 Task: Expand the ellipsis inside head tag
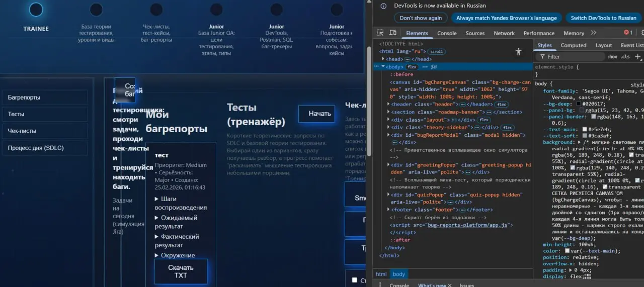(x=408, y=59)
